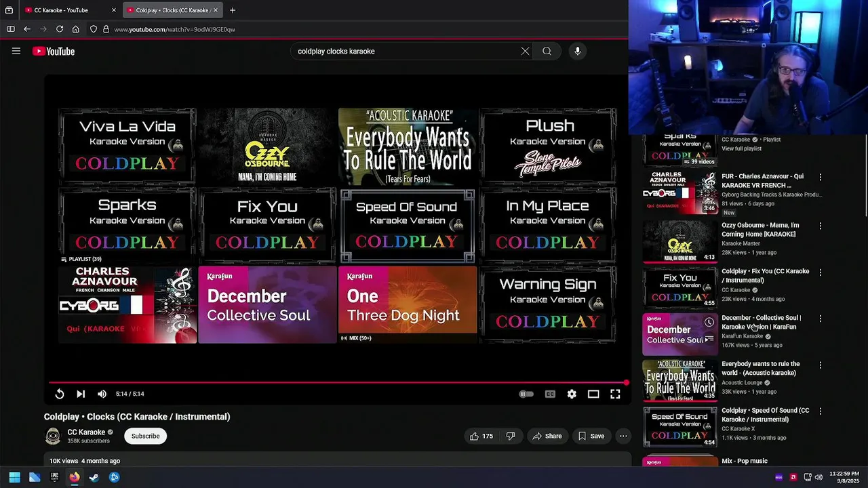Screen dimensions: 868x488
Task: Mute the video volume
Action: (x=102, y=394)
